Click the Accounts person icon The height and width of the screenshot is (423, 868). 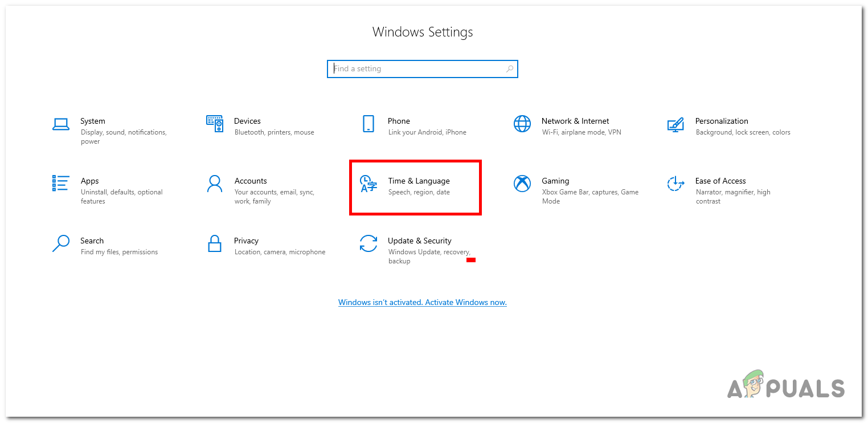(215, 184)
